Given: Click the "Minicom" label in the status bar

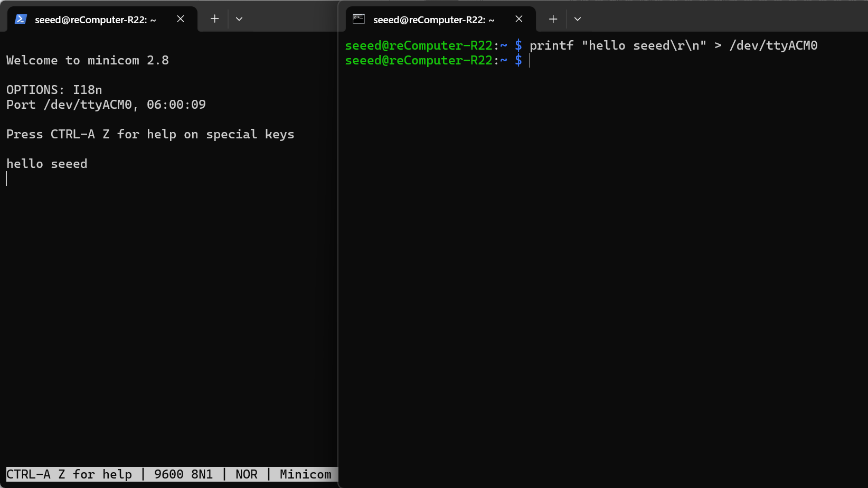Looking at the screenshot, I should [305, 474].
